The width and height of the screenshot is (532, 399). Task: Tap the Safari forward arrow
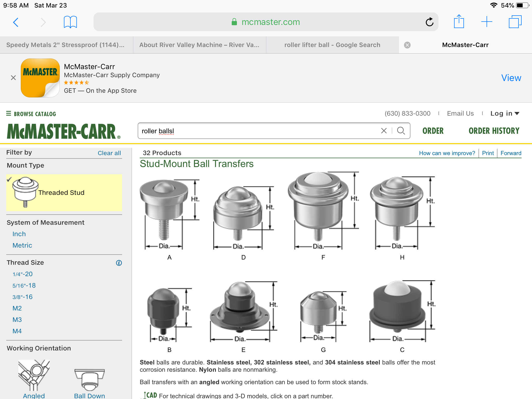[x=43, y=22]
